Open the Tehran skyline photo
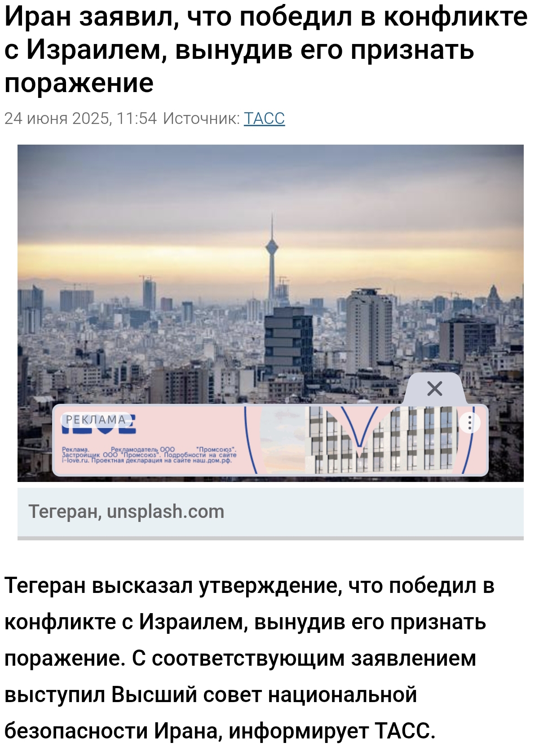 coord(270,313)
